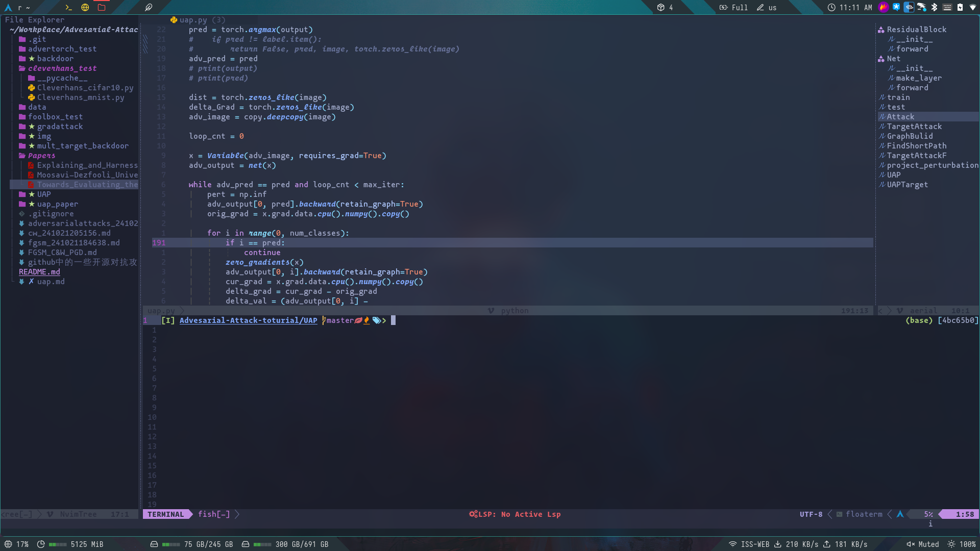Jump to TargetAttack in the outline

click(914, 127)
